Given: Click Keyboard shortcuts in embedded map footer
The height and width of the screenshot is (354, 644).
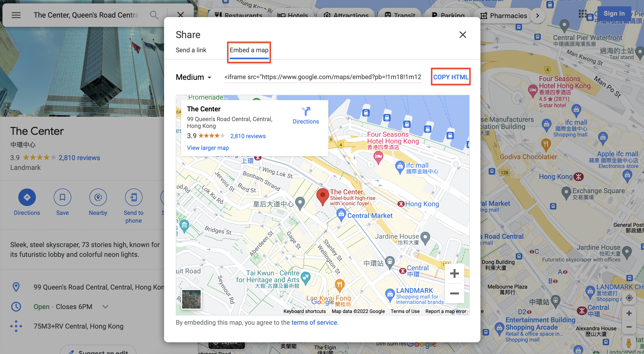Looking at the screenshot, I should (x=304, y=312).
